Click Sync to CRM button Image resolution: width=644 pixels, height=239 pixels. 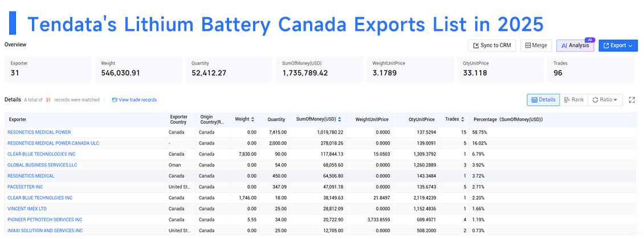click(x=492, y=46)
